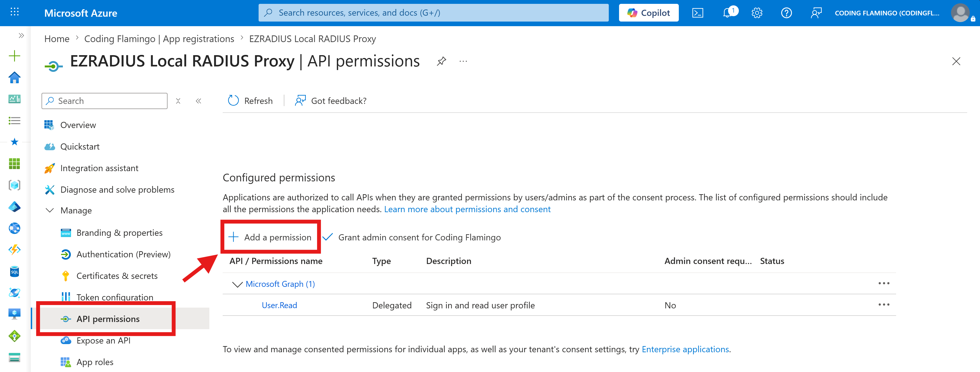
Task: Collapse the Microsoft Graph (1) group
Action: (237, 284)
